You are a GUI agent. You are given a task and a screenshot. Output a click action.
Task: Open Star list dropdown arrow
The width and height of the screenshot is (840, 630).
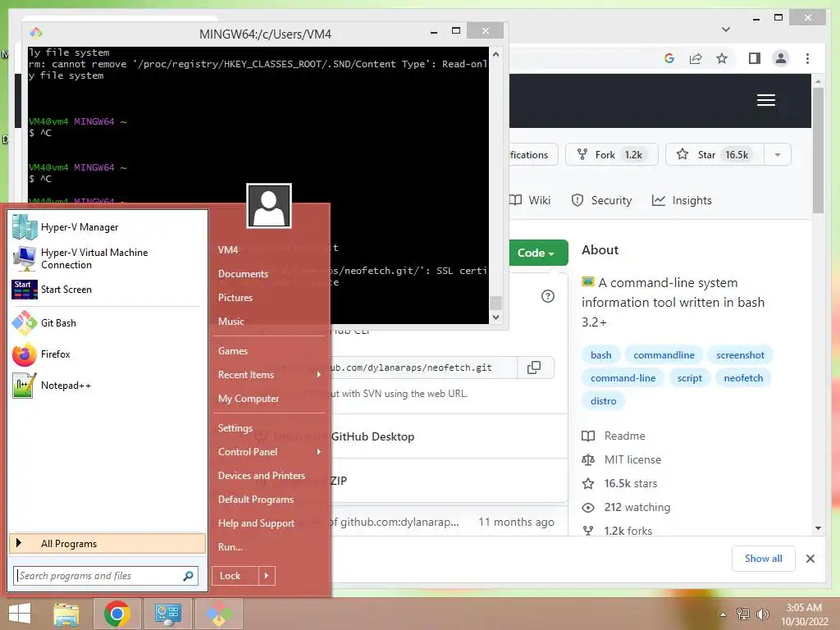[x=778, y=155]
